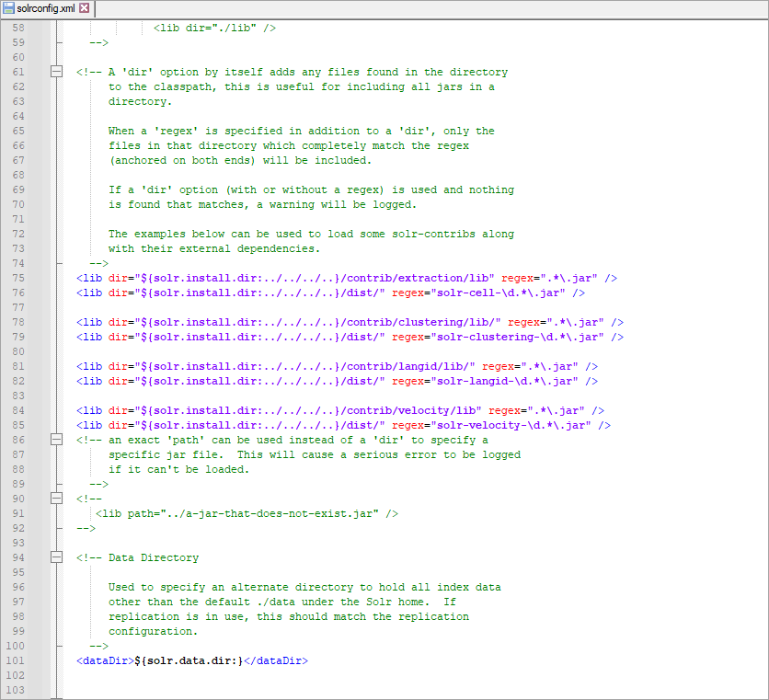The height and width of the screenshot is (700, 769).
Task: Select the solrconfig.xml tab
Action: 46,8
